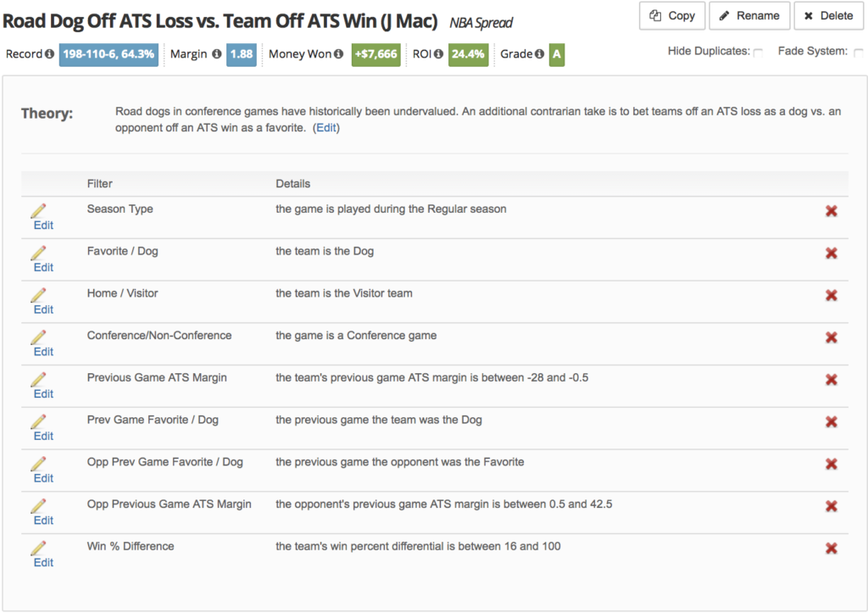Remove the Opp Prev Game Favorite / Dog filter
Image resolution: width=868 pixels, height=613 pixels.
pyautogui.click(x=831, y=464)
